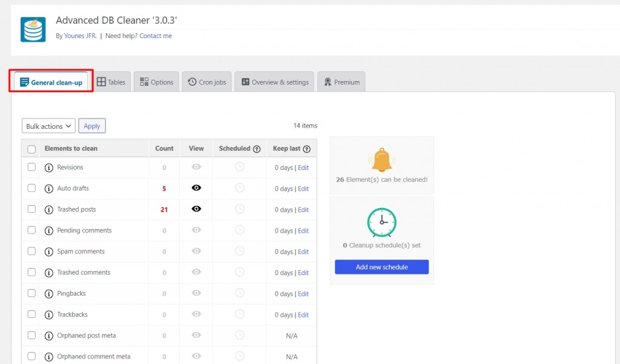This screenshot has width=620, height=364.
Task: Click the schedule clock for Spam comments
Action: pos(240,251)
